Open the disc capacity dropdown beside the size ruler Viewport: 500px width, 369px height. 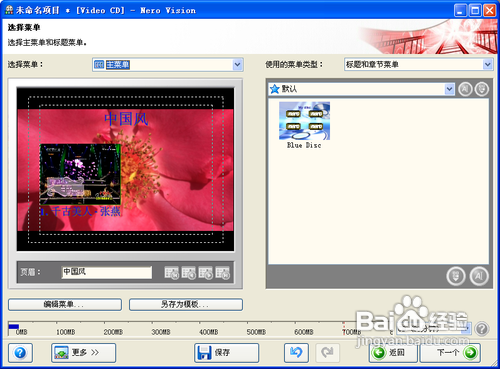(x=434, y=329)
